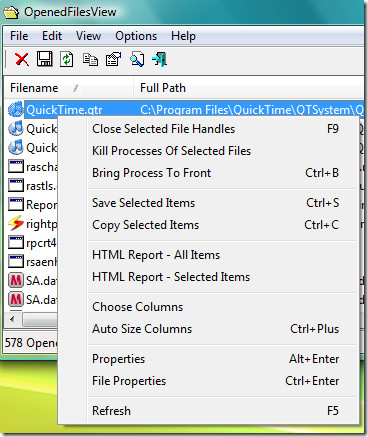The width and height of the screenshot is (368, 437).
Task: Click the green refresh toolbar icon
Action: point(67,60)
